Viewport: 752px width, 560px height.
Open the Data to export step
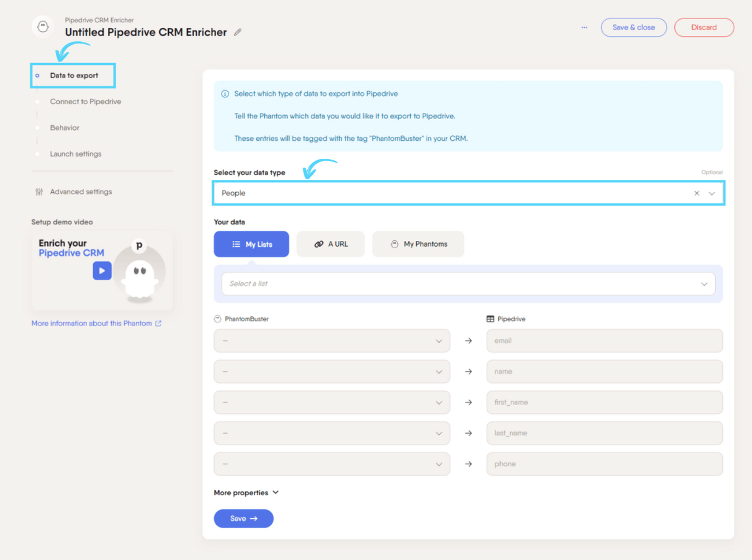73,75
